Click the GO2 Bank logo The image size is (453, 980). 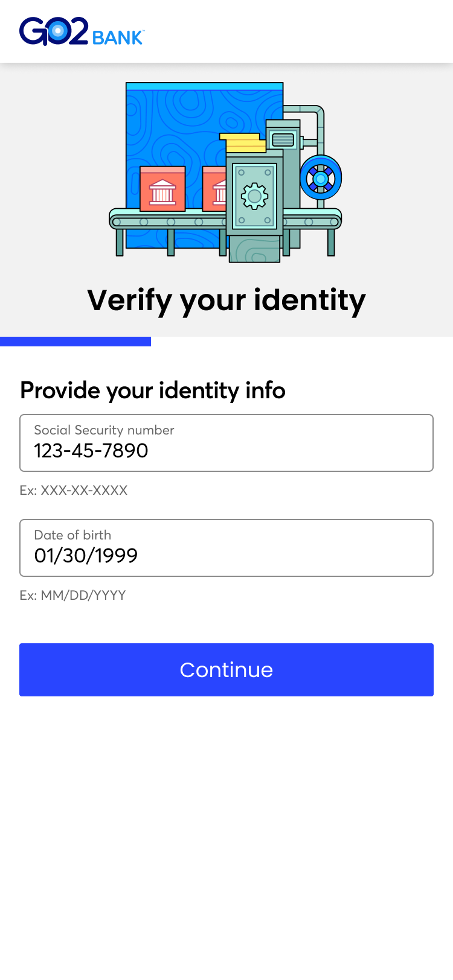point(82,33)
